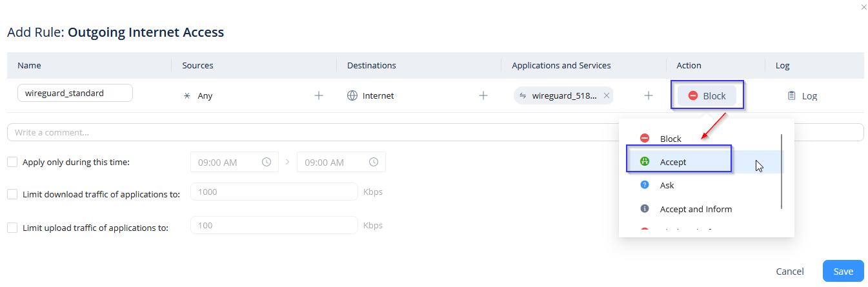Enable 'Apply only during this time' checkbox
Image resolution: width=868 pixels, height=287 pixels.
pyautogui.click(x=12, y=162)
